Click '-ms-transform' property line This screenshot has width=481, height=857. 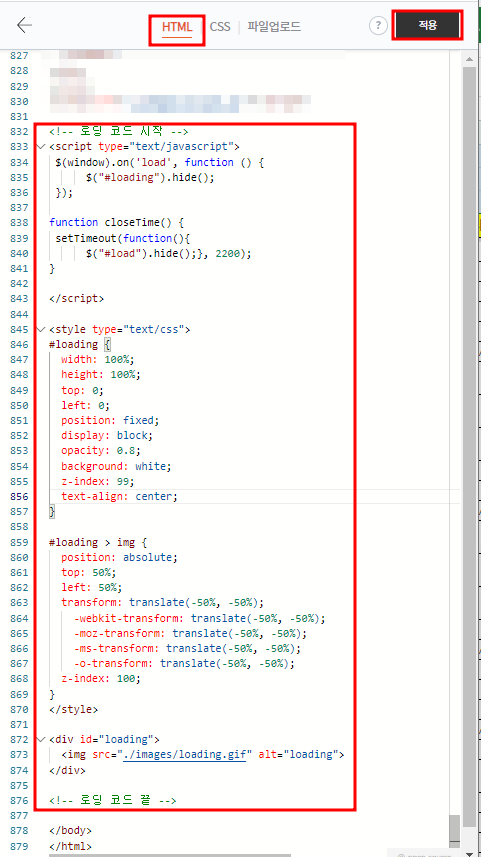coord(187,648)
